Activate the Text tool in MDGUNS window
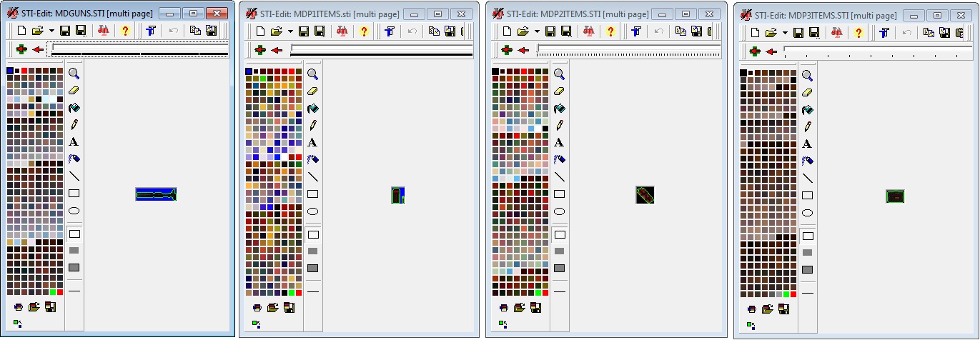 coord(74,141)
